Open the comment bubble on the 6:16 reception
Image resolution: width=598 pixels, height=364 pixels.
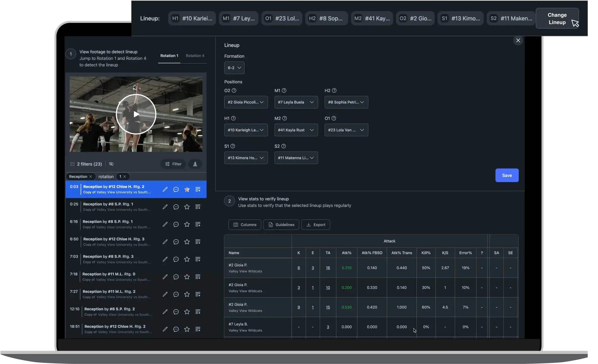point(176,224)
